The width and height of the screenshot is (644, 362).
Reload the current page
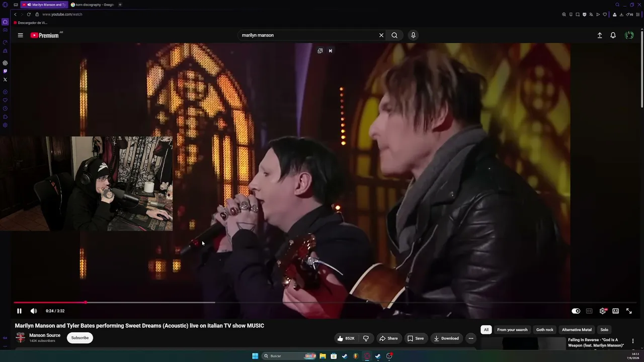(x=29, y=15)
